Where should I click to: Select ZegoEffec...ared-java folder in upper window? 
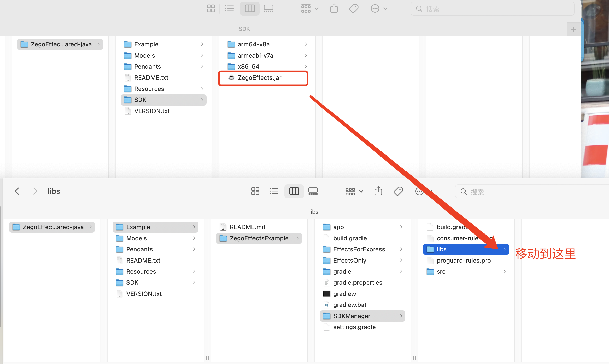[x=60, y=44]
